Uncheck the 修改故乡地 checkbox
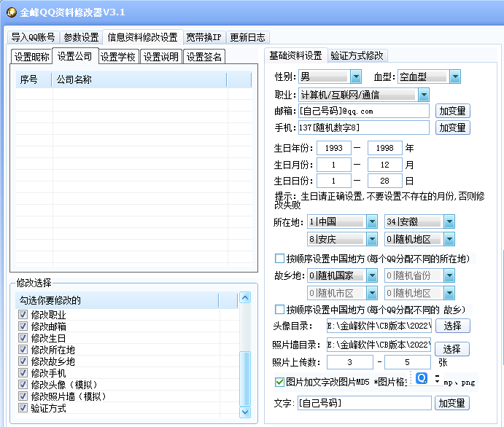 23,361
